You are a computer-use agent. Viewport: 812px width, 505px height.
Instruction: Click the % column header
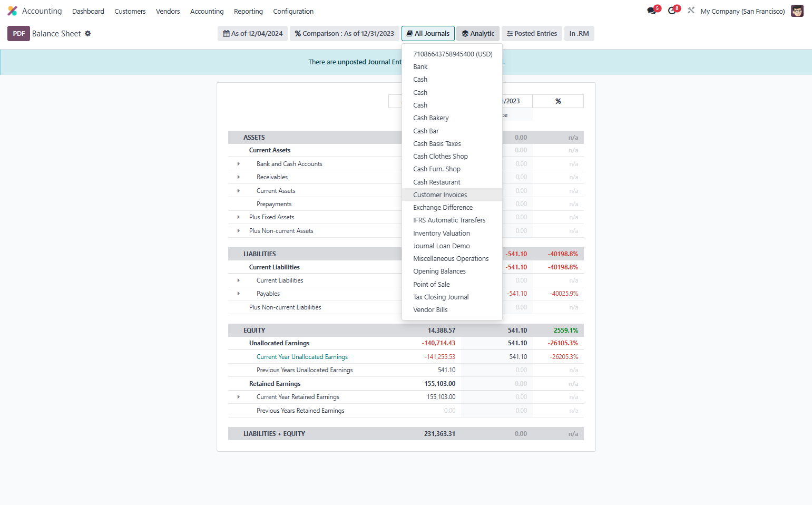558,101
